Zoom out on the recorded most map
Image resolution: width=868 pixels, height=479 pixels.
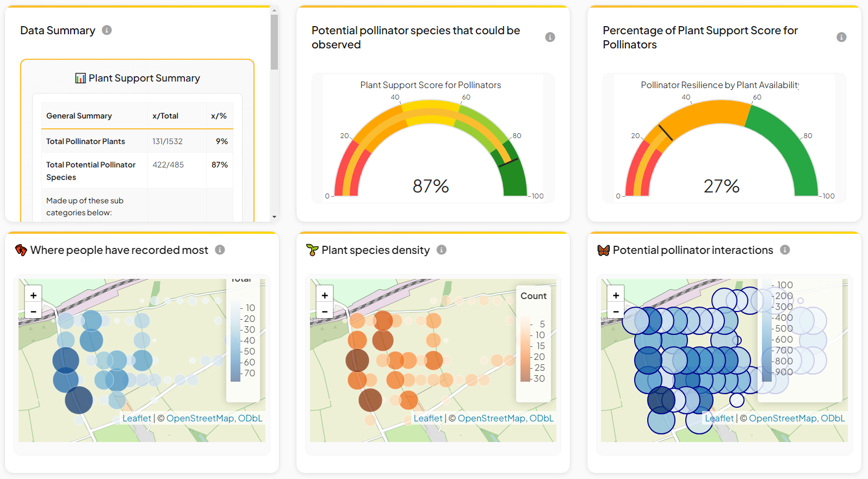(34, 312)
